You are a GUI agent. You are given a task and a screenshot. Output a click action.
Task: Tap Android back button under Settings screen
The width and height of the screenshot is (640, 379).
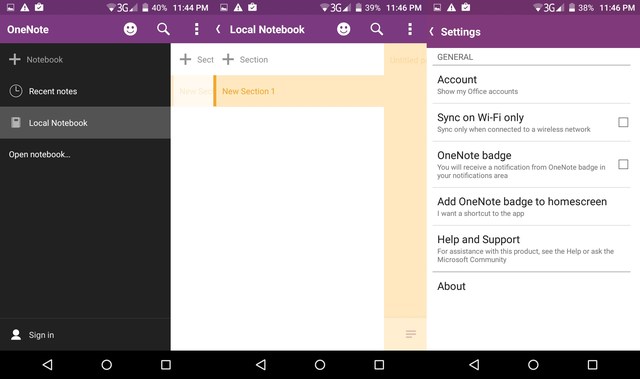click(474, 364)
